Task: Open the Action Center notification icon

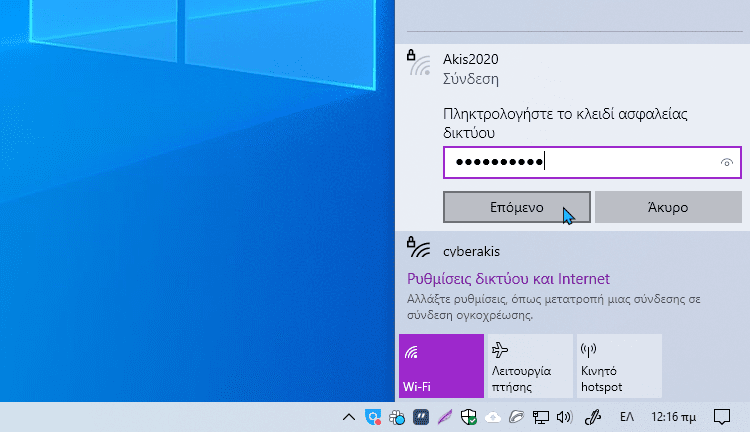Action: click(722, 417)
